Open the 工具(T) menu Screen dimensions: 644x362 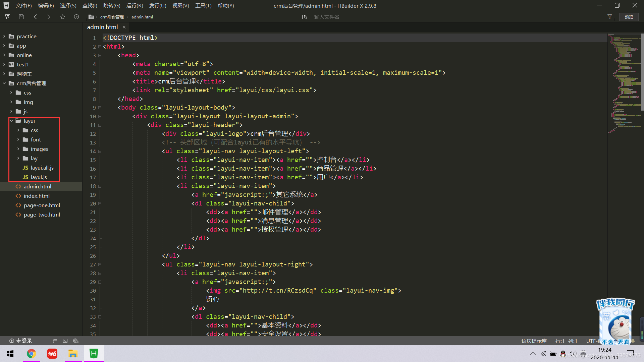(x=203, y=6)
